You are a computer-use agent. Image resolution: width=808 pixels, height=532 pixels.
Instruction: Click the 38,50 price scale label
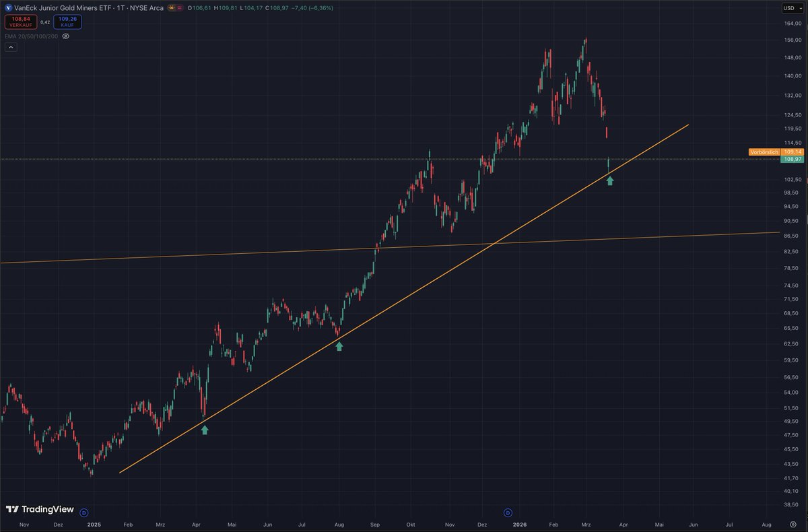790,506
